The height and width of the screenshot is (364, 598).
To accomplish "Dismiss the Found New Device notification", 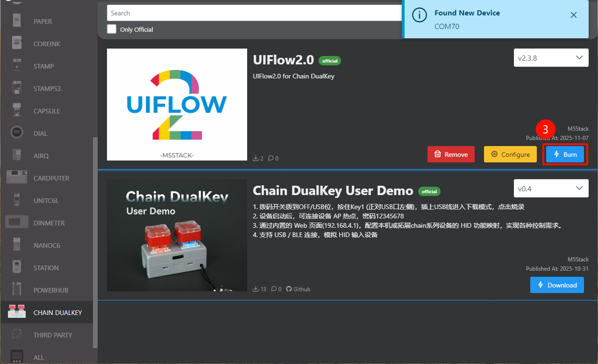I will 574,15.
